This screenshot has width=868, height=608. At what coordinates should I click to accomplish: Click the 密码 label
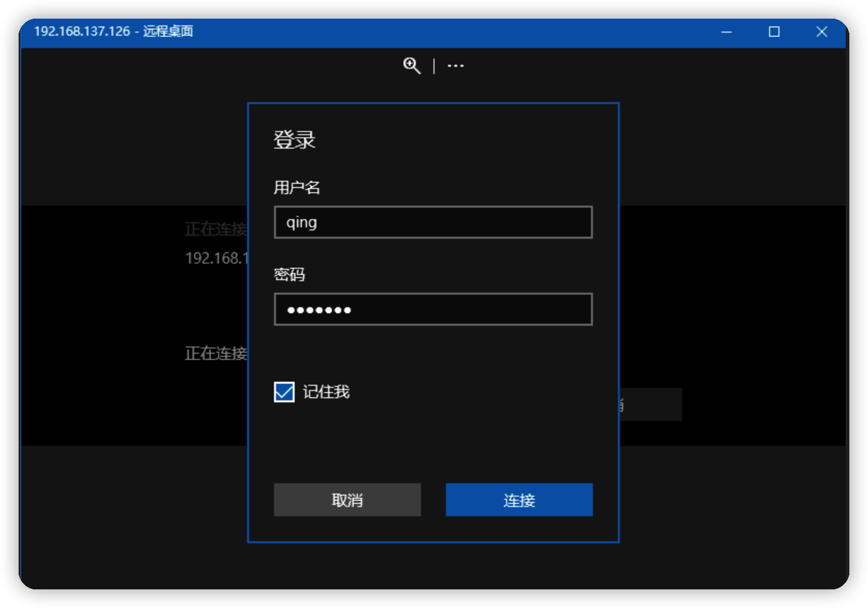click(289, 274)
